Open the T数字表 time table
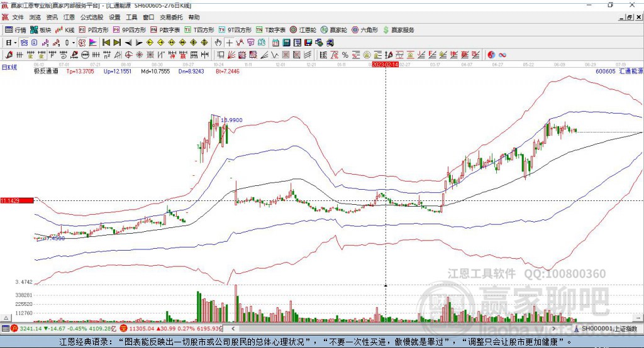Screen dimensions: 644x348 point(270,30)
